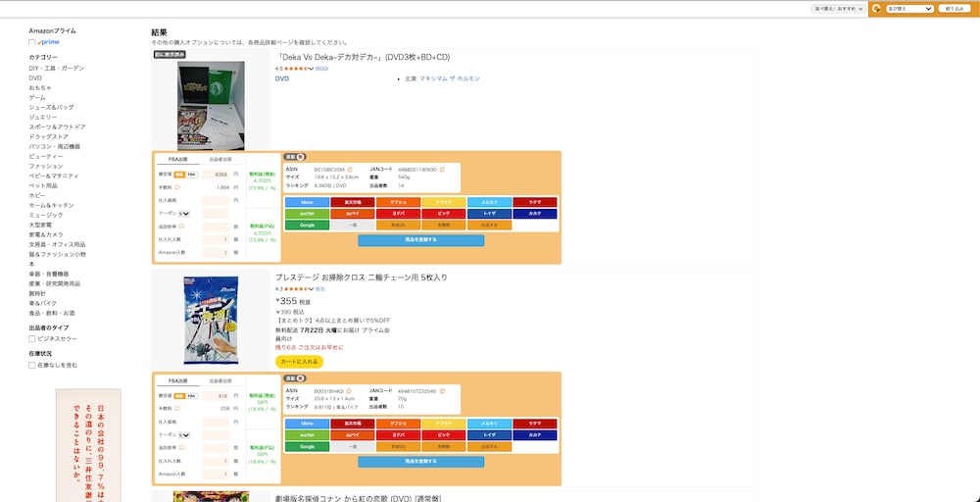Click 楽天市場 button in Deka Vs Deka panel
This screenshot has height=502, width=980.
tap(353, 203)
